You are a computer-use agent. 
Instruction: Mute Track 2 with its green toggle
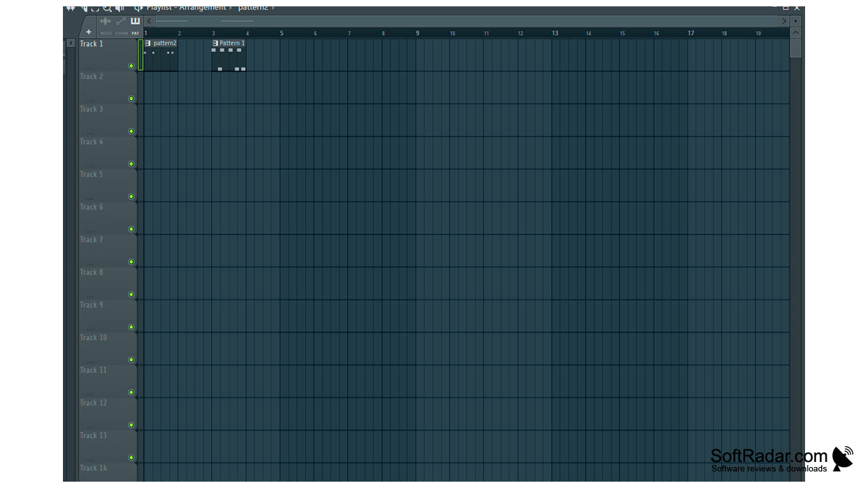132,98
